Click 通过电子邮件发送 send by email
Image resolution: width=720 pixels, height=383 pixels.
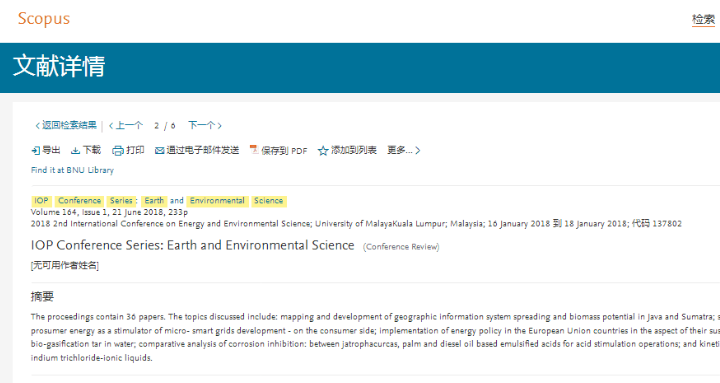coord(202,150)
